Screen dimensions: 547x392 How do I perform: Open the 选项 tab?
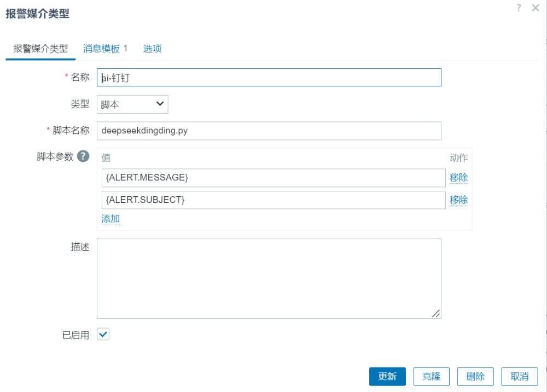(x=153, y=49)
